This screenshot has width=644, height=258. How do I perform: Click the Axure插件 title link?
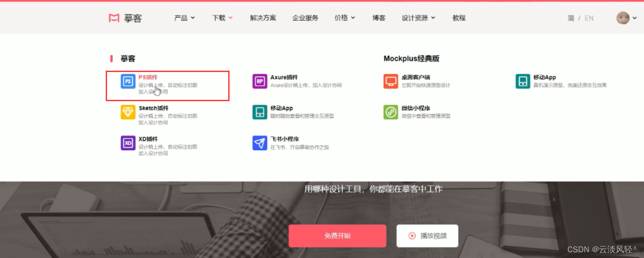284,77
